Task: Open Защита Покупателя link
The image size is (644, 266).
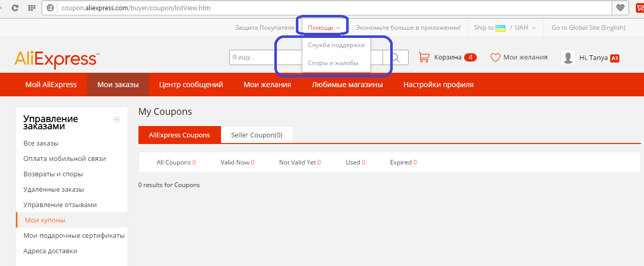Action: pyautogui.click(x=265, y=28)
